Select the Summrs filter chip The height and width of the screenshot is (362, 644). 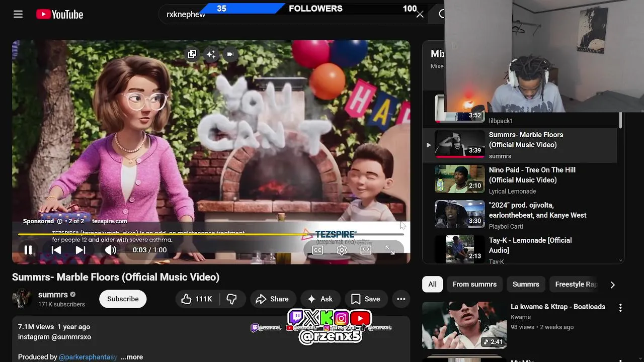pyautogui.click(x=526, y=284)
